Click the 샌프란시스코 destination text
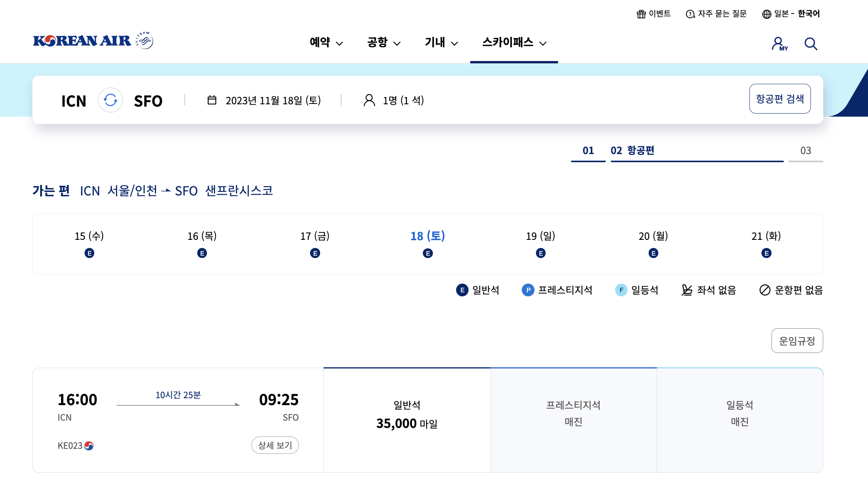The image size is (868, 482). [239, 191]
